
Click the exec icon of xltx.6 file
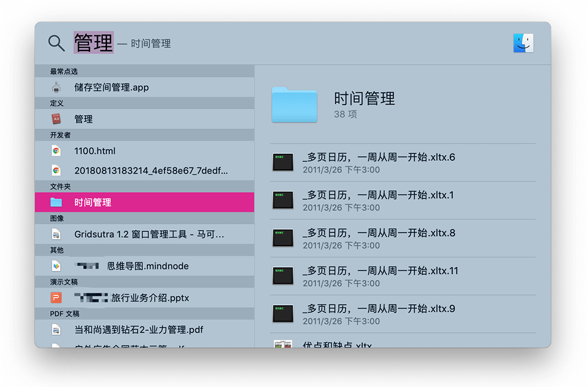pos(283,162)
